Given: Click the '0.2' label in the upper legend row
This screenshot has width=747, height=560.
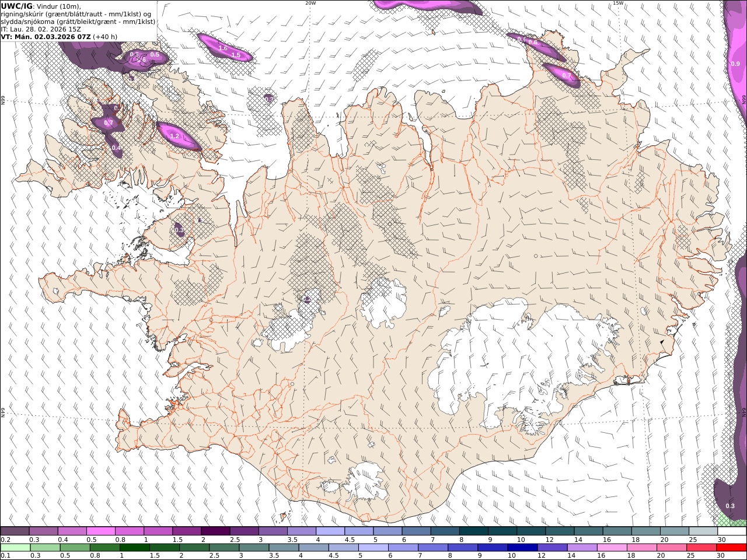Looking at the screenshot, I should (x=5, y=540).
